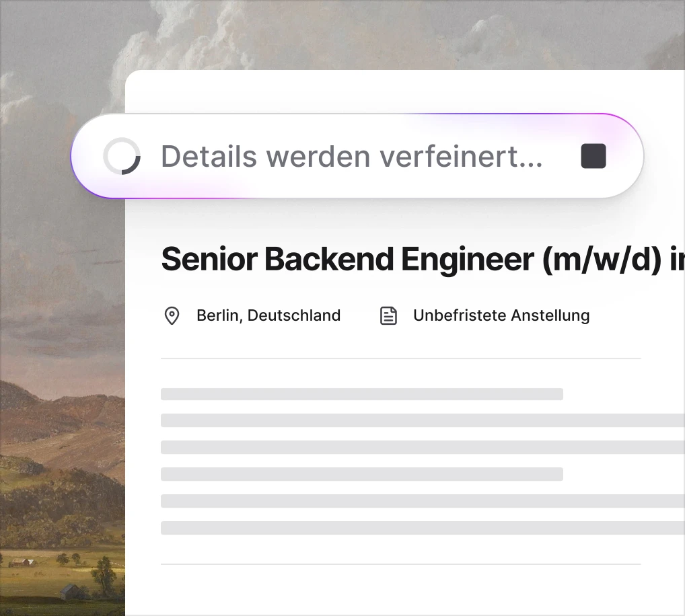
Task: Select the Senior Backend Engineer job title
Action: click(x=423, y=259)
